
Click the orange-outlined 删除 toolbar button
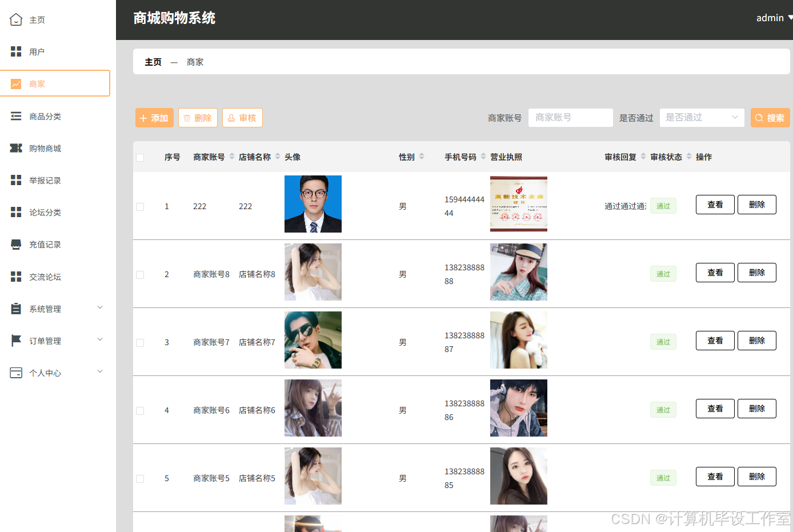coord(198,118)
